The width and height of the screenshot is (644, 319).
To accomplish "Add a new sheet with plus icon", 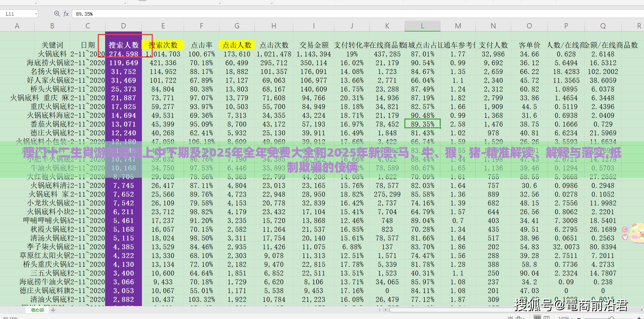I will 53,310.
